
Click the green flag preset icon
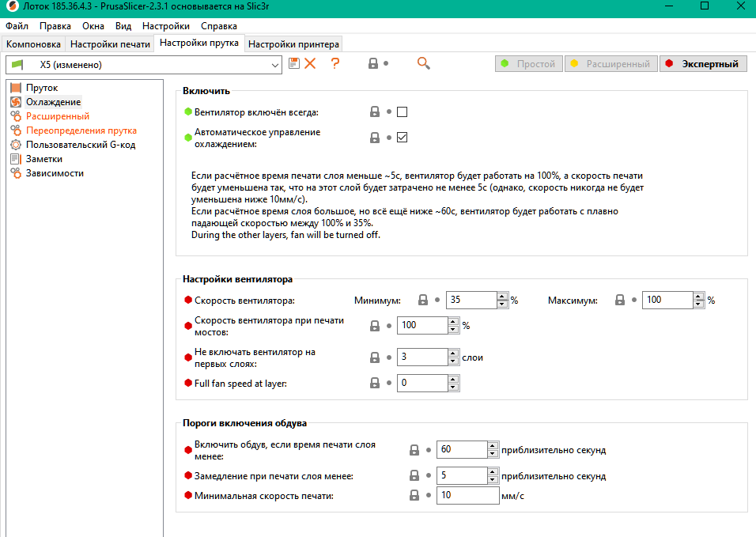pyautogui.click(x=17, y=65)
